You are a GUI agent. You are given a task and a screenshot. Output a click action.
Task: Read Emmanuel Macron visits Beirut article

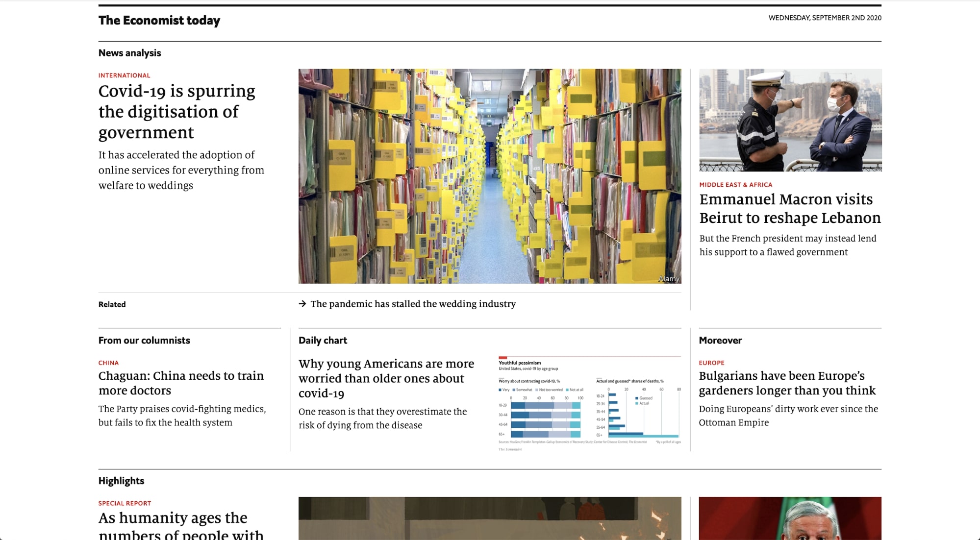click(x=790, y=208)
